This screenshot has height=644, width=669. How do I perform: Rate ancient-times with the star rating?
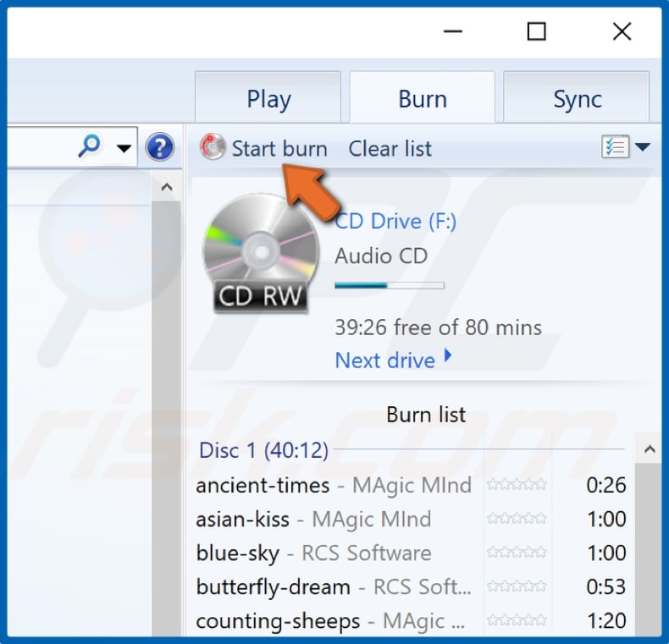point(517,485)
